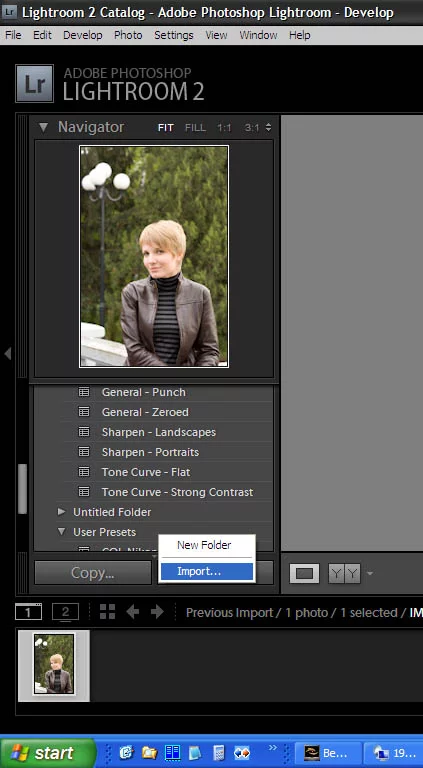Go forward with right arrow icon
Image resolution: width=423 pixels, height=768 pixels.
coord(157,611)
